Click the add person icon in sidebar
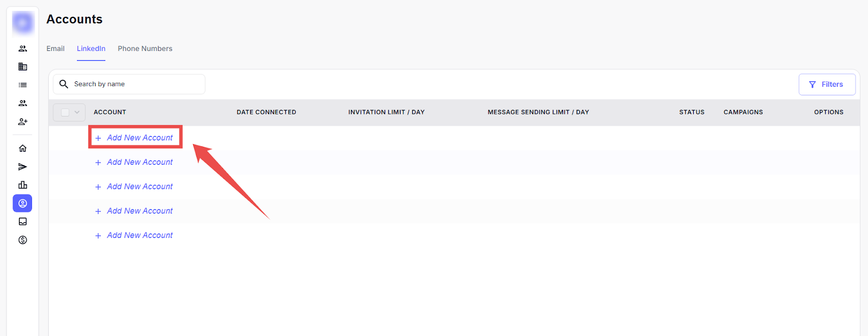Image resolution: width=868 pixels, height=336 pixels. [x=23, y=122]
